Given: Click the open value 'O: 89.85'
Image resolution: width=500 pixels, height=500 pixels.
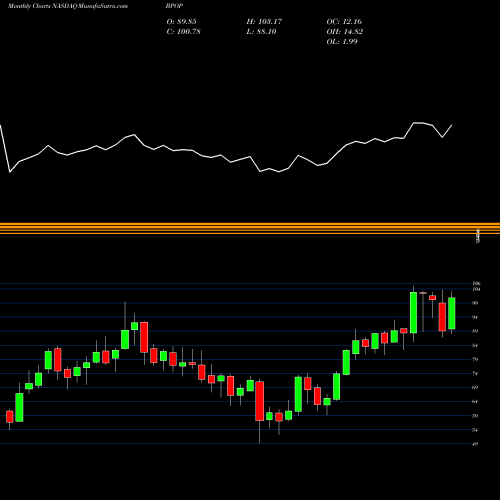Looking at the screenshot, I should 181,22.
